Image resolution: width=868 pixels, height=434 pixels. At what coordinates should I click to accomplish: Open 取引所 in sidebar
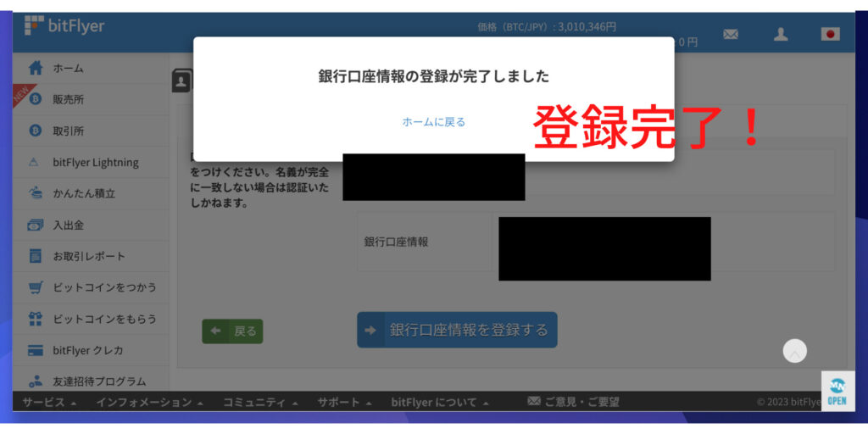(x=91, y=131)
